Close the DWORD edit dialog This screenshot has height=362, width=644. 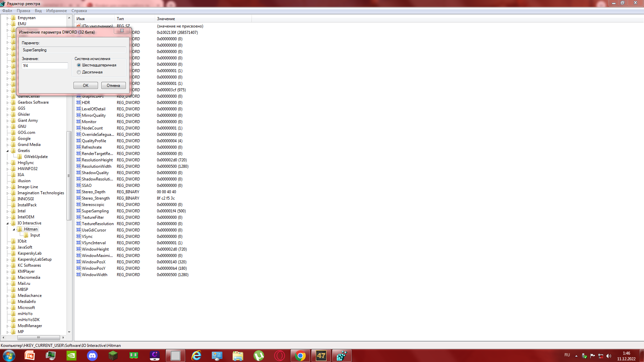point(122,31)
